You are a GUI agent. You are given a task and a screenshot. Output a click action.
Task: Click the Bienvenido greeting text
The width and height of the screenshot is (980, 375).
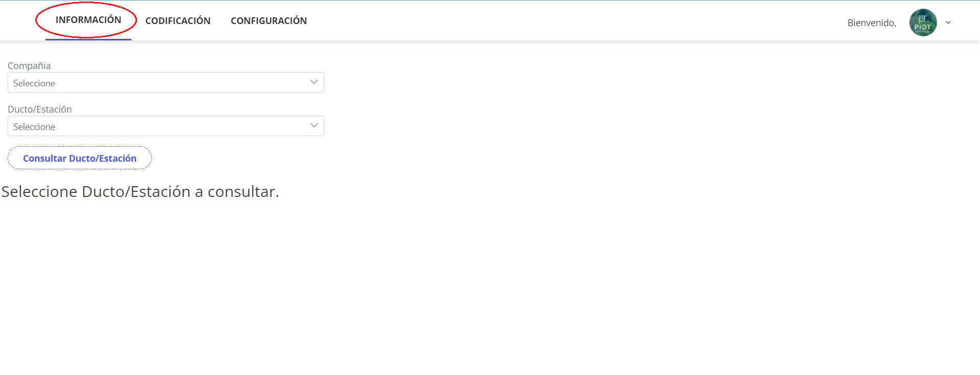pos(872,23)
